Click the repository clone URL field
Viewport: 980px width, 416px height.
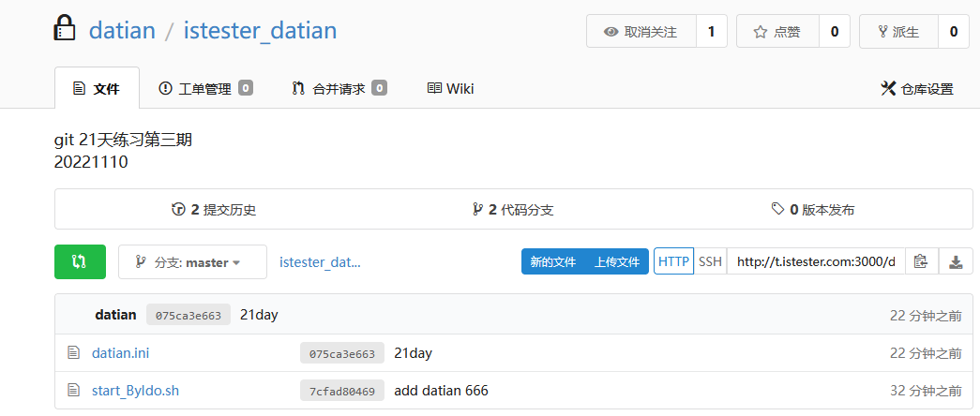pyautogui.click(x=816, y=261)
